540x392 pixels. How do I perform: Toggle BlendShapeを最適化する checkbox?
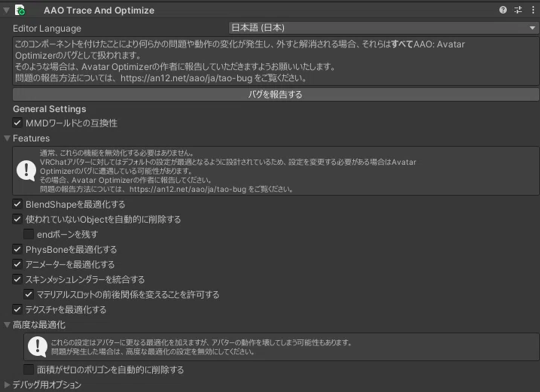point(17,204)
